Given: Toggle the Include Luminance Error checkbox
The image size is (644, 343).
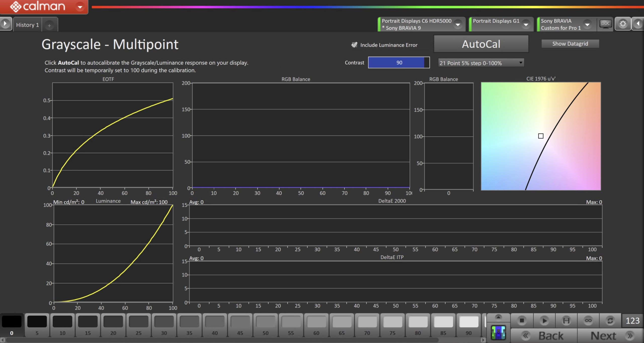Looking at the screenshot, I should (354, 45).
